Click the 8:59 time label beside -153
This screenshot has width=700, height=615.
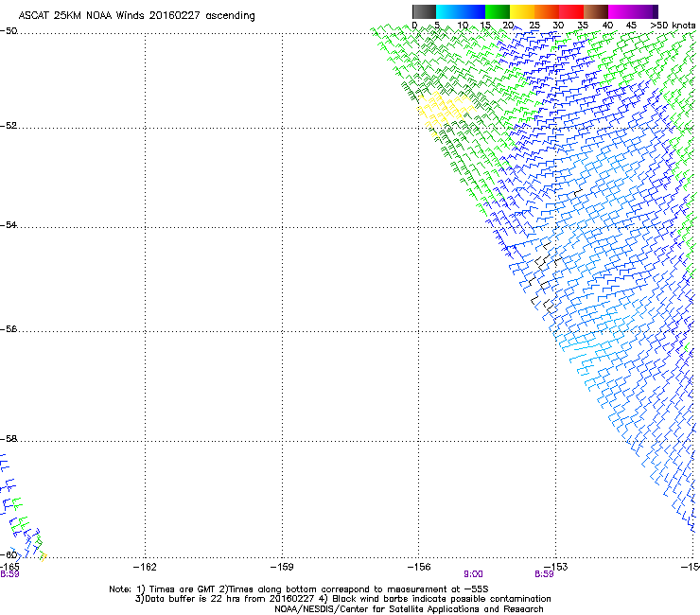[544, 574]
